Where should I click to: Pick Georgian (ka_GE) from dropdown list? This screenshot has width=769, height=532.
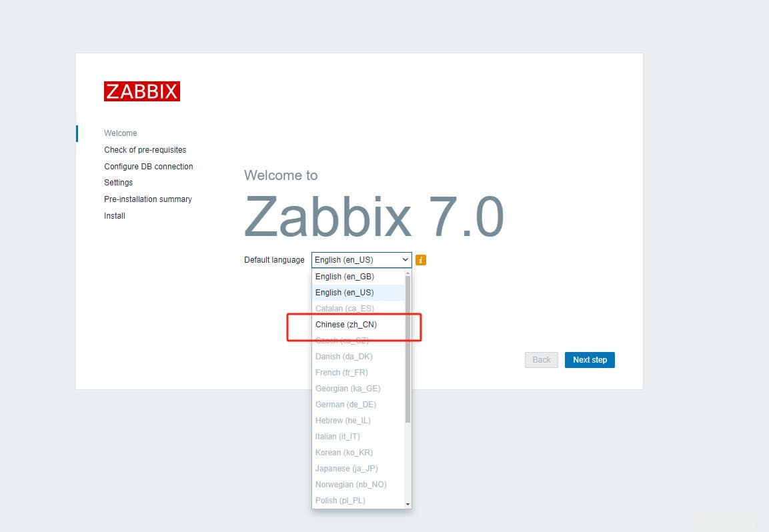359,389
